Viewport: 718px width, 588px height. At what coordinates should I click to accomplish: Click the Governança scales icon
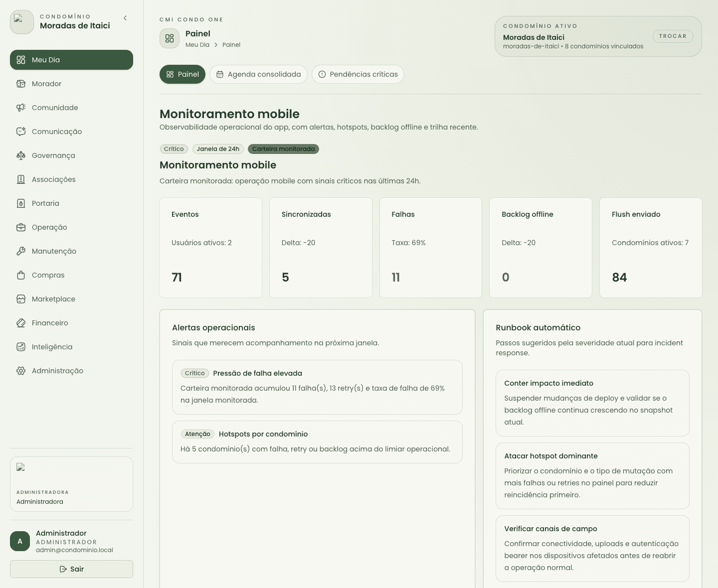point(21,155)
